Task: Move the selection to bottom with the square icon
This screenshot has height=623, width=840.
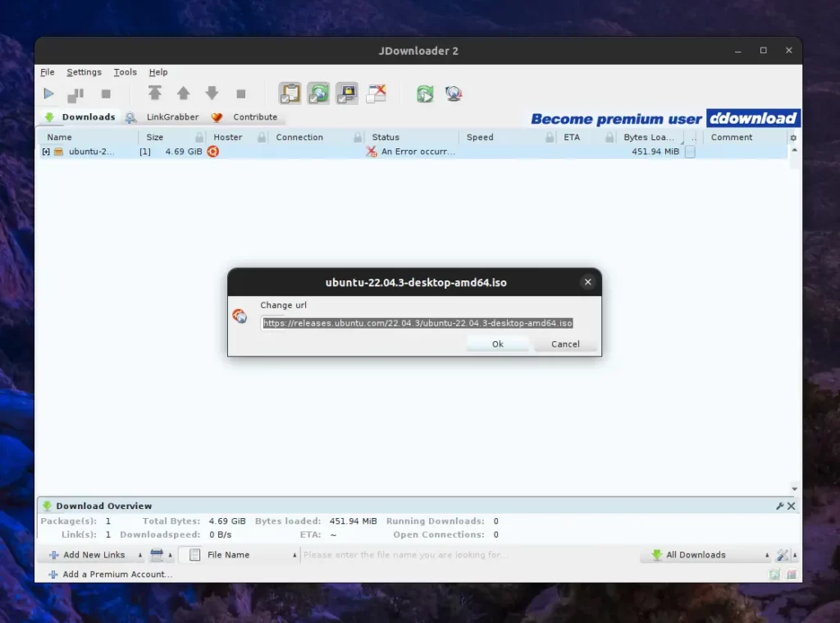Action: click(241, 93)
